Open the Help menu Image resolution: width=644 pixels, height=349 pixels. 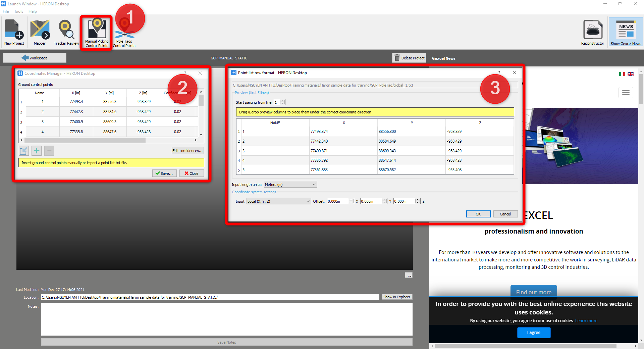pos(33,11)
